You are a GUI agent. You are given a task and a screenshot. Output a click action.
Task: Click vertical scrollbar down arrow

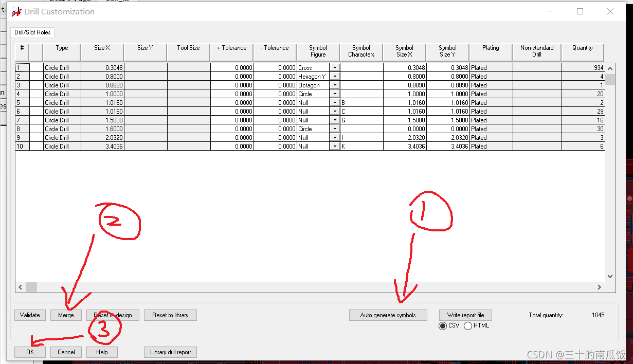(x=610, y=276)
